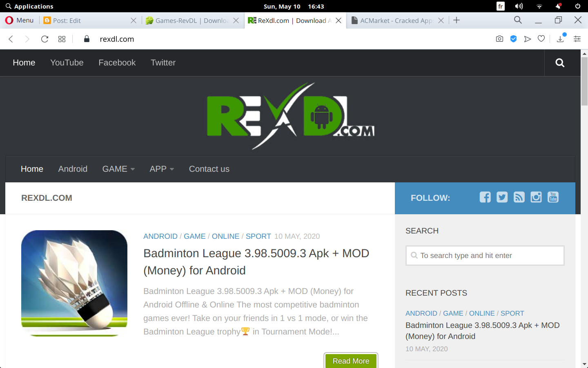Click the page vertical scrollbar thumb
This screenshot has width=588, height=368.
pos(584,81)
